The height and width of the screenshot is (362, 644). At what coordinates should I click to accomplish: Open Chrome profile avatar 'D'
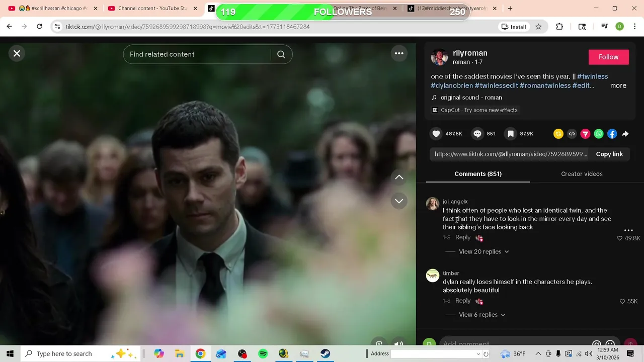click(620, 27)
